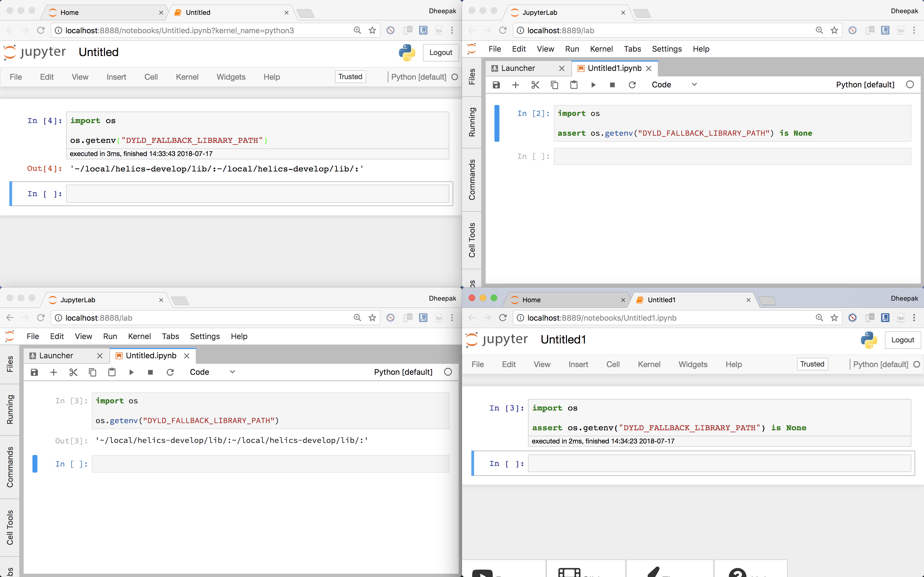Toggle the Files sidebar panel
Viewport: 924px width, 577px height.
(x=472, y=76)
